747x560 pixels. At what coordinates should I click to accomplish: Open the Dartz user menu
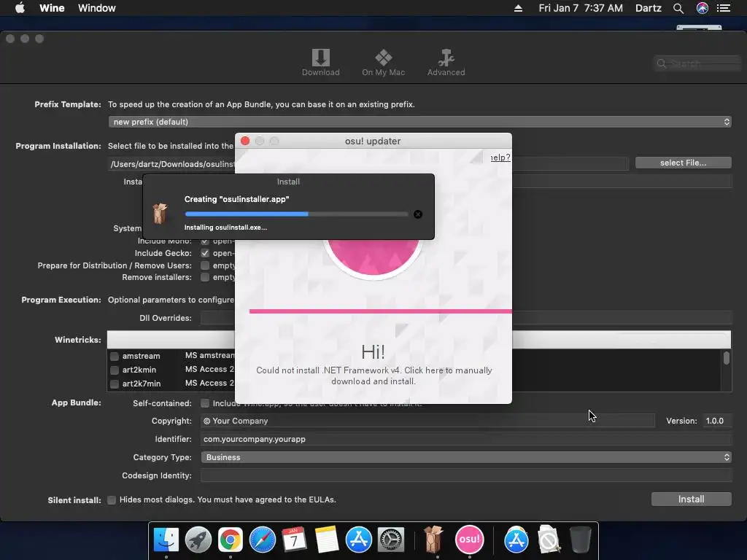pos(649,8)
